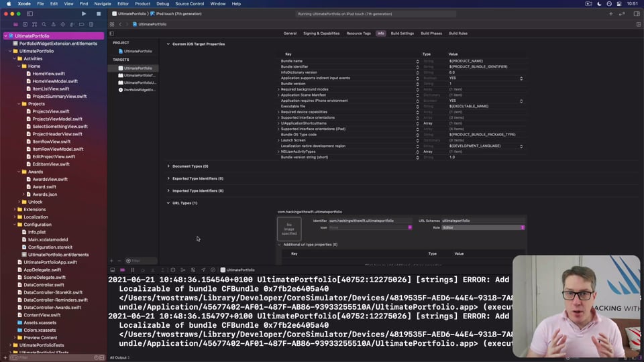Open the find navigator magnifier icon

(44, 24)
